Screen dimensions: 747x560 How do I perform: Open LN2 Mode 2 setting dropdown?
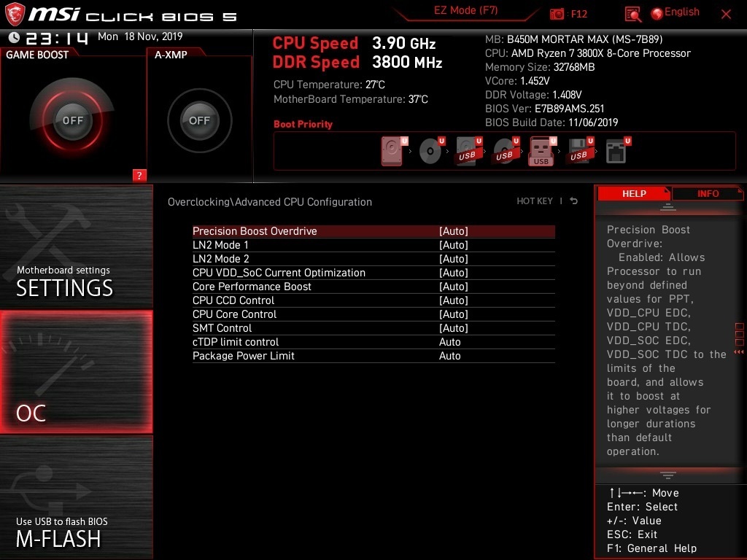coord(373,259)
